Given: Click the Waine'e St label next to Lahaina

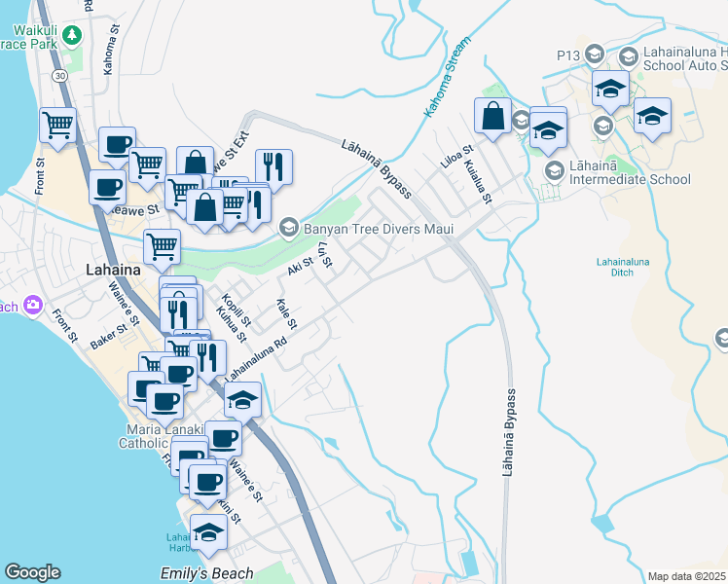Looking at the screenshot, I should pyautogui.click(x=124, y=303).
